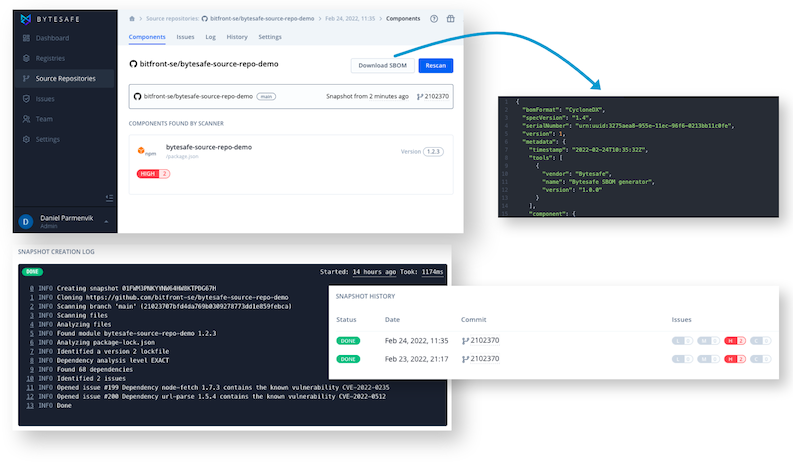Select the Feb 24, 2022, 11:35 snapshot date
Viewport: 793px width, 462px height.
click(x=416, y=341)
